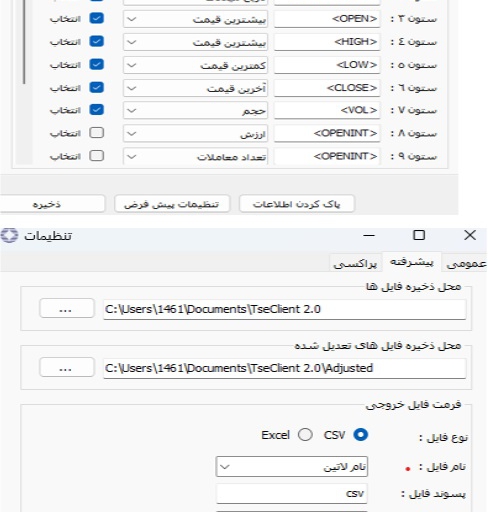The height and width of the screenshot is (512, 488).
Task: Uncheck the checkbox for the OPEN column
Action: tap(97, 18)
